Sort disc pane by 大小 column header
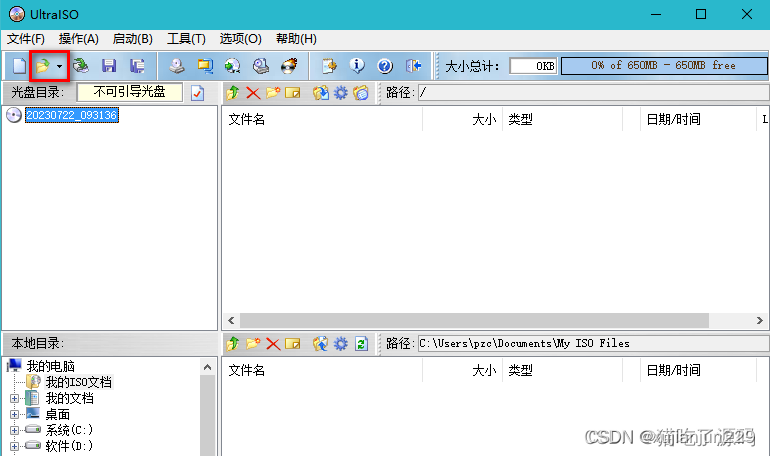This screenshot has height=456, width=770. pos(462,119)
